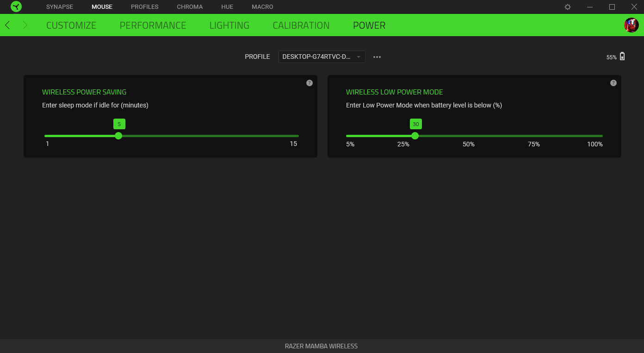Click the Razer logo icon

pos(16,7)
